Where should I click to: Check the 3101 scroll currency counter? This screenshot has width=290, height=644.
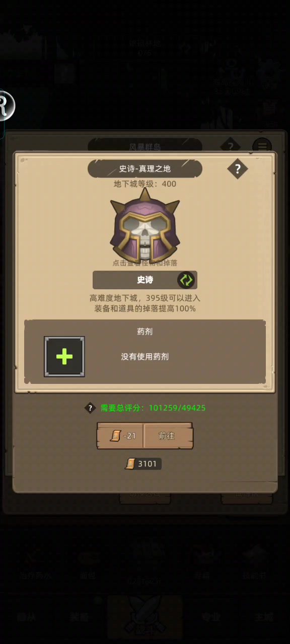pos(143,464)
